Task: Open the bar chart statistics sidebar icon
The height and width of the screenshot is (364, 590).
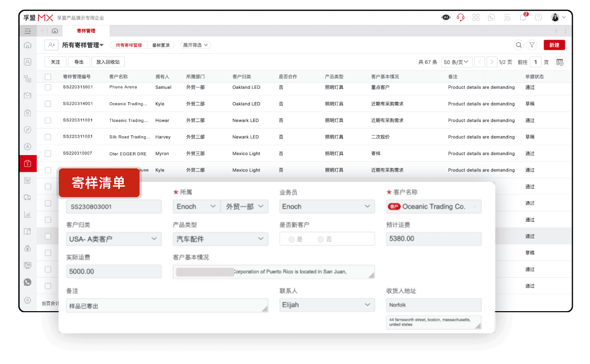Action: (27, 214)
